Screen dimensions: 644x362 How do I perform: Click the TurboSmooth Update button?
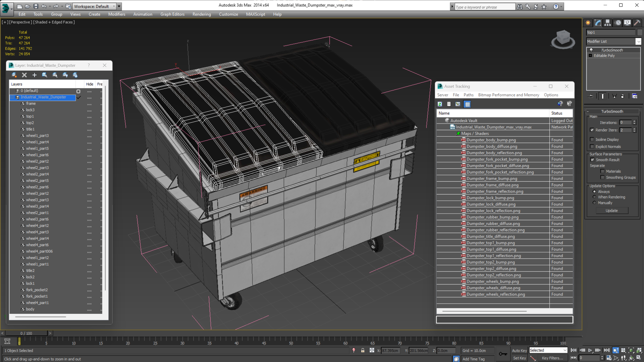pyautogui.click(x=612, y=210)
